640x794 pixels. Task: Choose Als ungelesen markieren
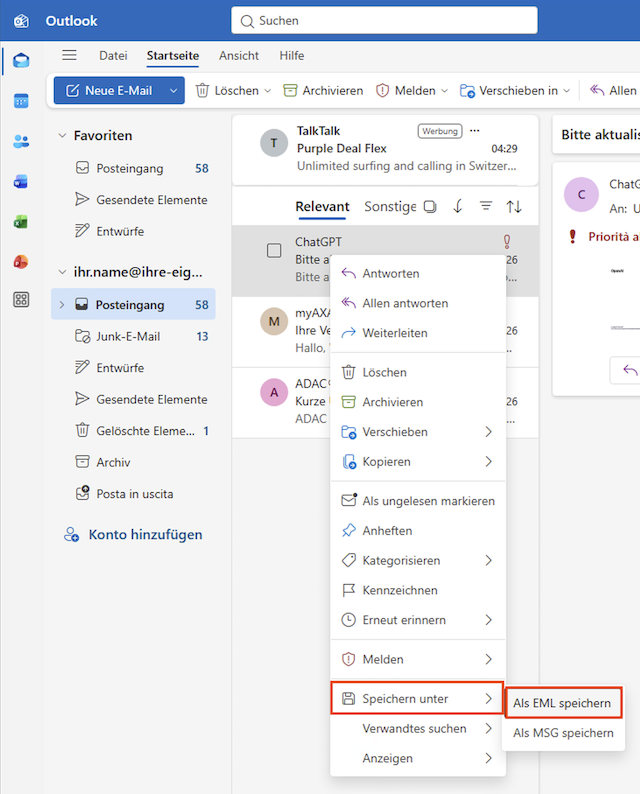(x=418, y=501)
